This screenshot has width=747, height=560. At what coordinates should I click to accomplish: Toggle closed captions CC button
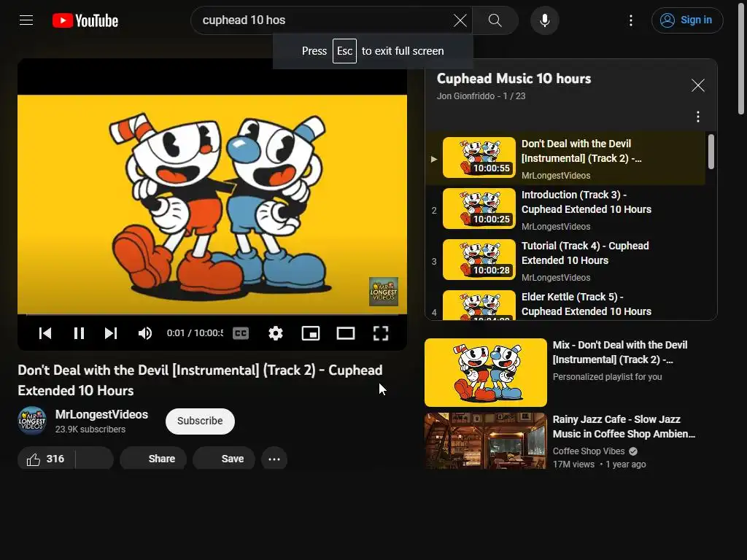241,332
